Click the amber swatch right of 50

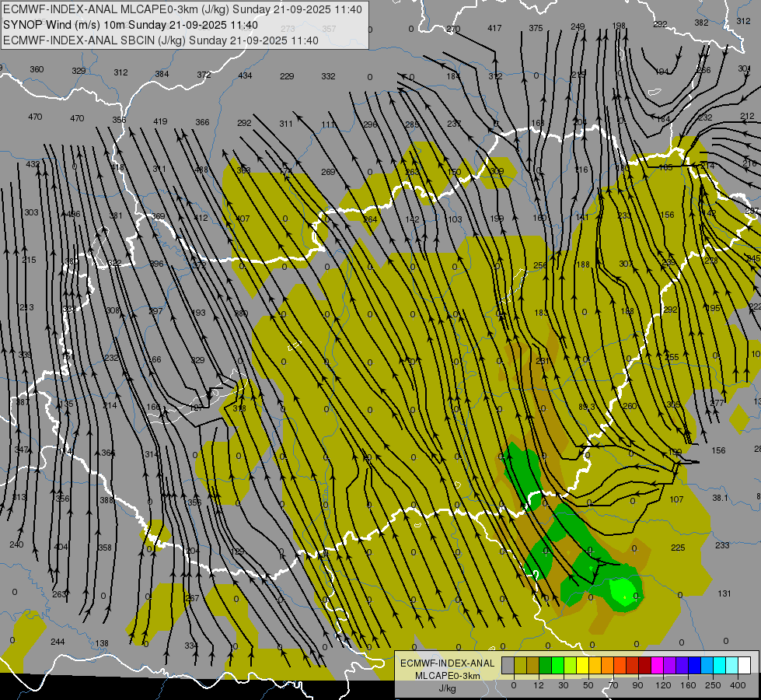pos(595,666)
